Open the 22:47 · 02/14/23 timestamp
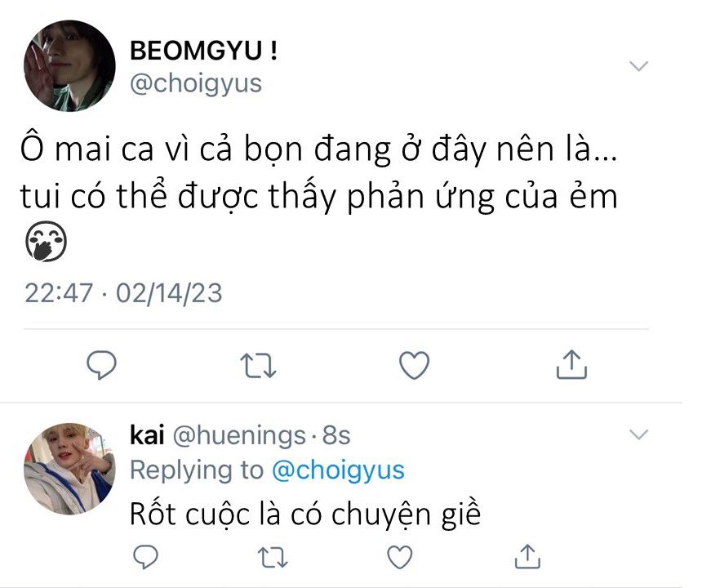 (123, 292)
